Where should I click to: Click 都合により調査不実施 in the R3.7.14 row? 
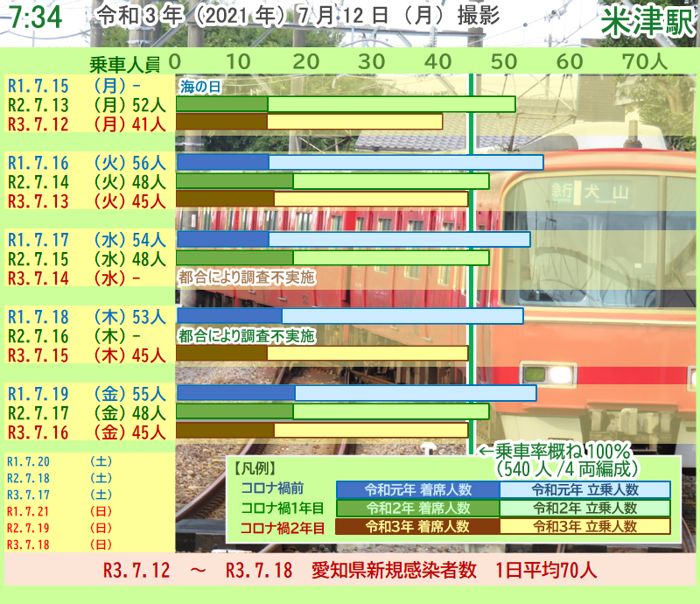point(247,277)
